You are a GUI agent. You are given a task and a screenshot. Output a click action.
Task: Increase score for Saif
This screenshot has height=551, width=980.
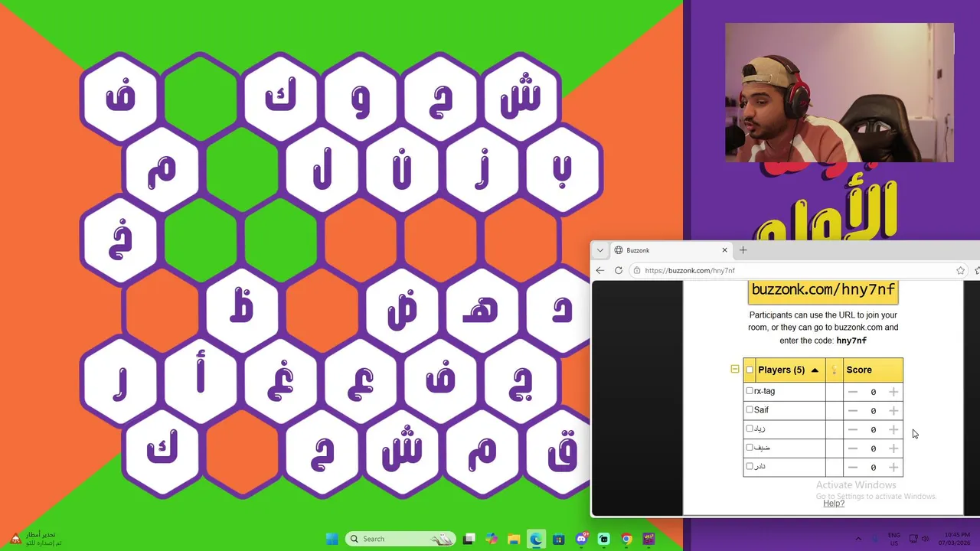coord(893,411)
